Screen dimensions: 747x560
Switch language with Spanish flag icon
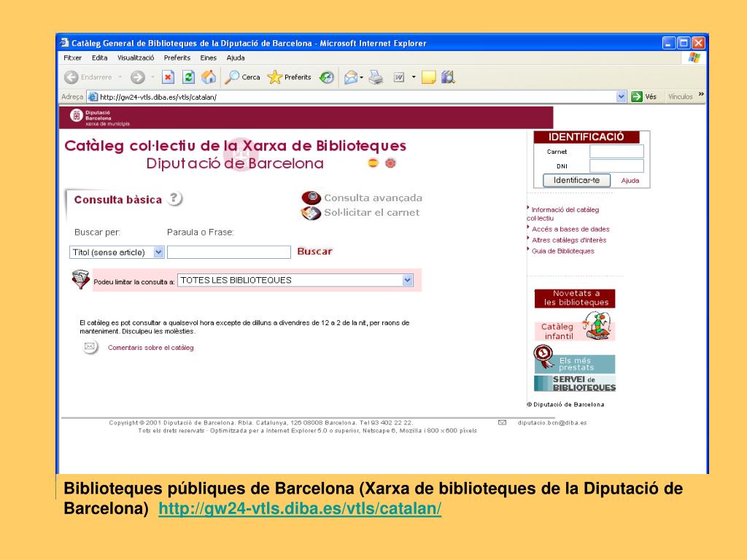[x=373, y=163]
